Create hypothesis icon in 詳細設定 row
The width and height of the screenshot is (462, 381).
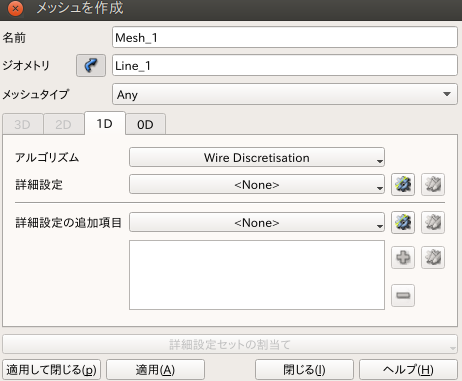(x=403, y=184)
